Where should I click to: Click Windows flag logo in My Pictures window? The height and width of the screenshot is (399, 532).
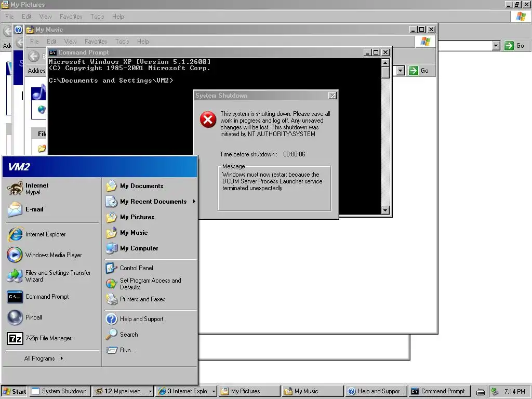[521, 17]
